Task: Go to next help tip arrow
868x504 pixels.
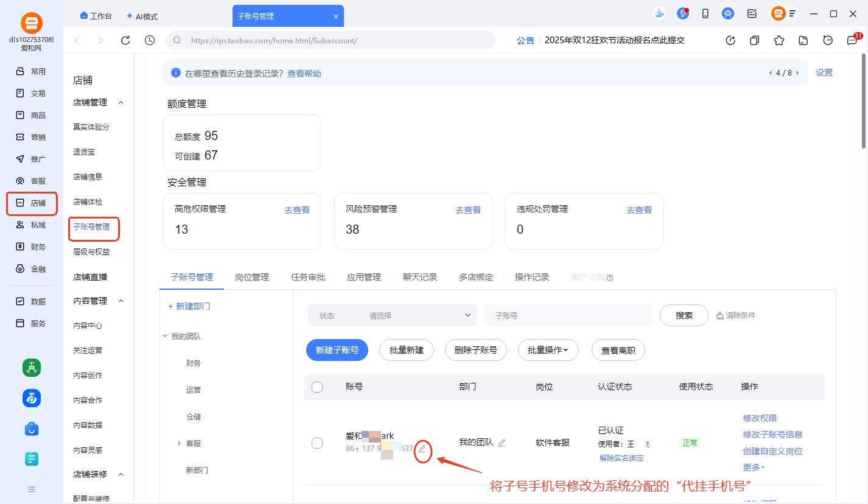Action: (x=797, y=73)
